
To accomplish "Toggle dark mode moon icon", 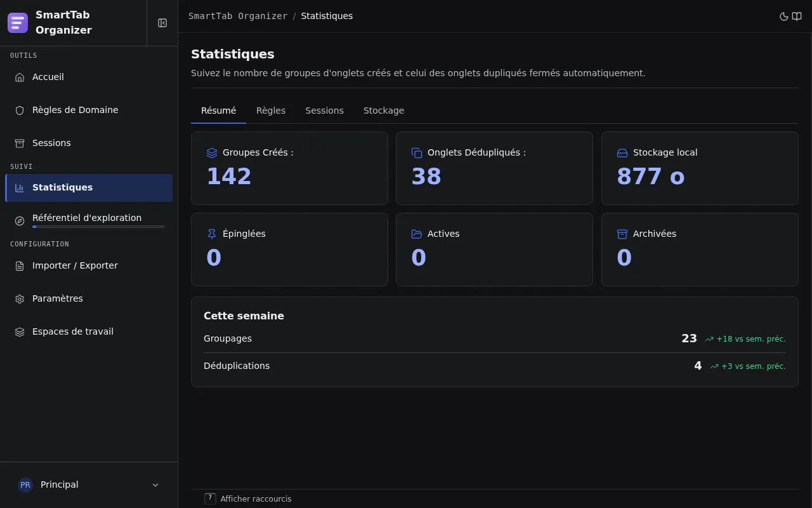I will coord(784,17).
